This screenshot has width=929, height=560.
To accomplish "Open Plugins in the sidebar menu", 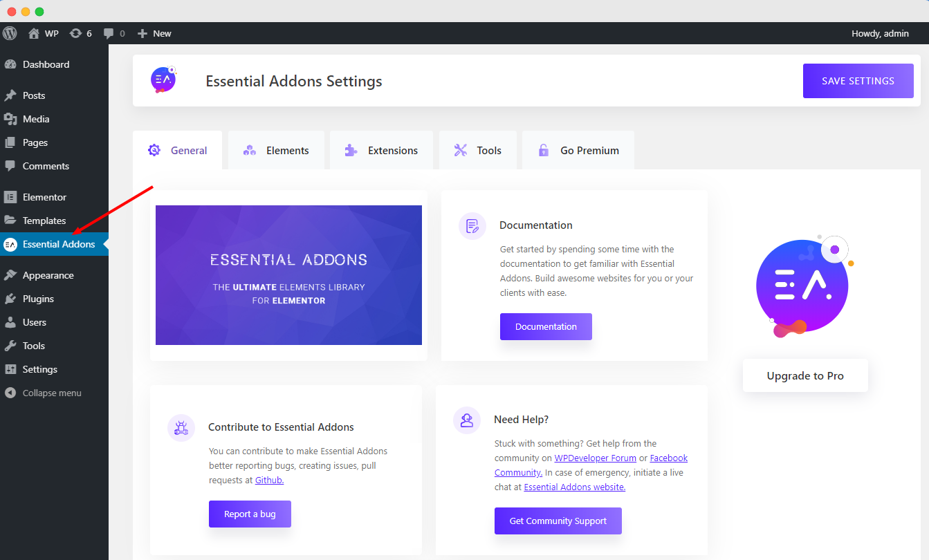I will [54, 299].
